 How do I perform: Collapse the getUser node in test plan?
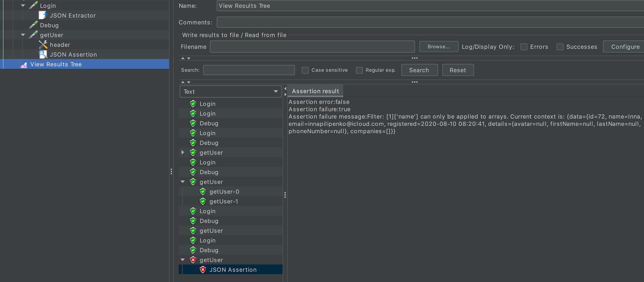coord(23,35)
